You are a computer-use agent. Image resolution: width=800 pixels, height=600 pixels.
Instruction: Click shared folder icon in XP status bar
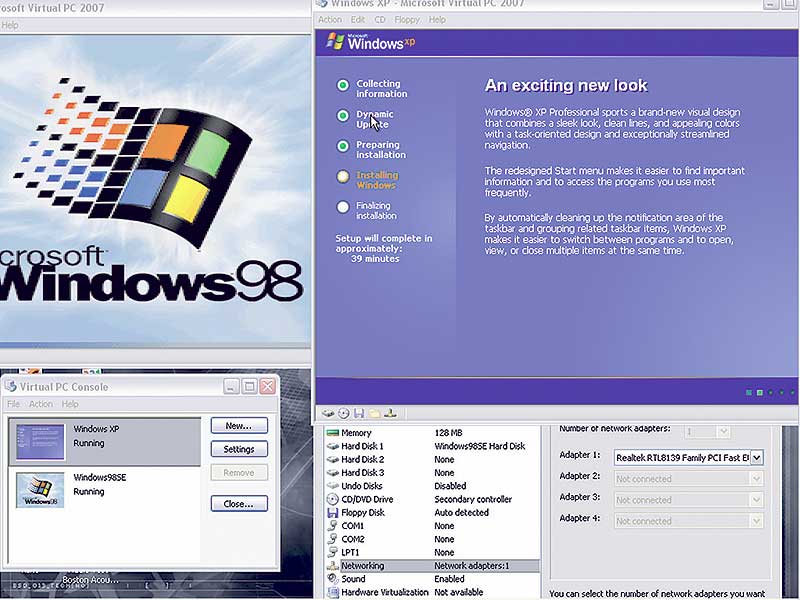pos(375,413)
